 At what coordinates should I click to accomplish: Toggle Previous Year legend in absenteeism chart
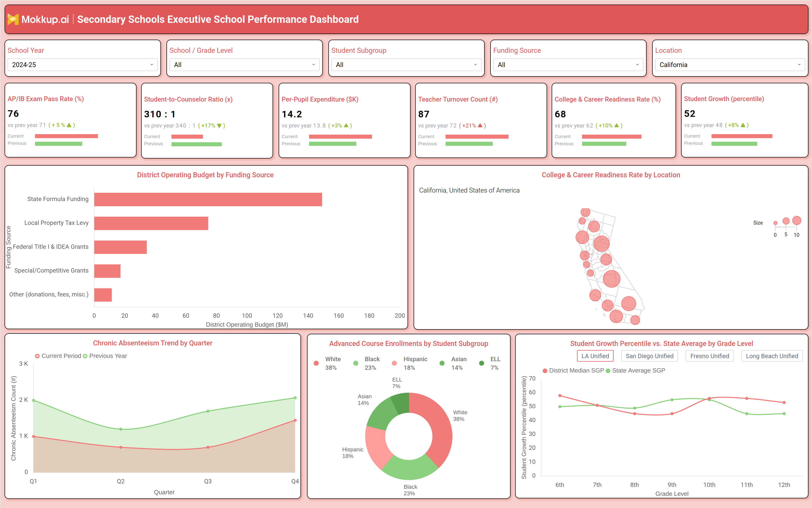(x=105, y=356)
